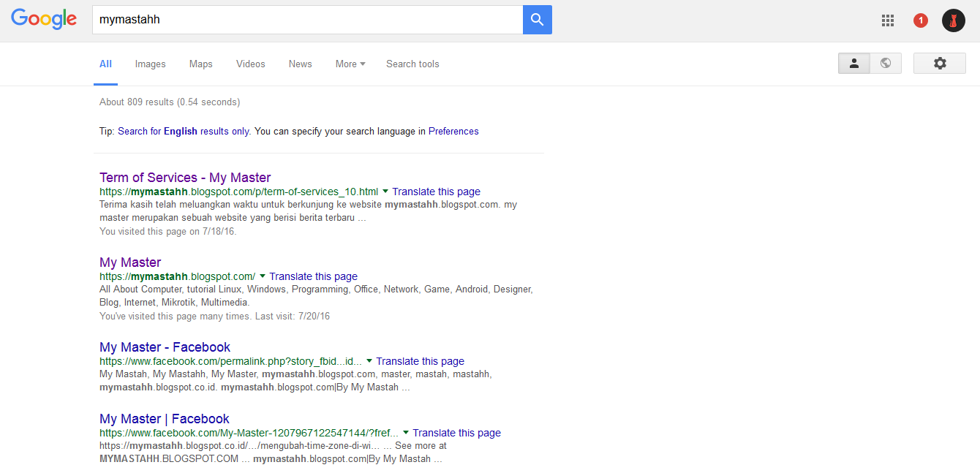Open the Preferences link
The width and height of the screenshot is (980, 473).
coord(453,132)
